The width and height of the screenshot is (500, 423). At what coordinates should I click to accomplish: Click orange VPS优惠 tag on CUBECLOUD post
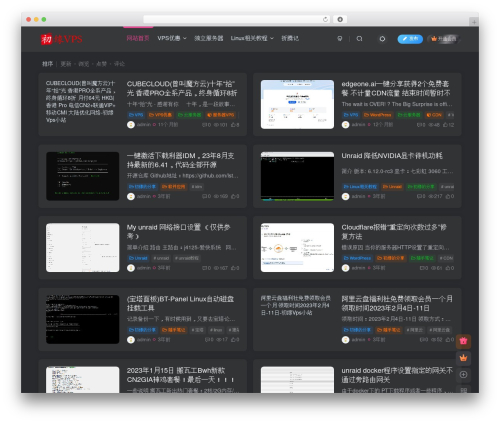[x=160, y=115]
